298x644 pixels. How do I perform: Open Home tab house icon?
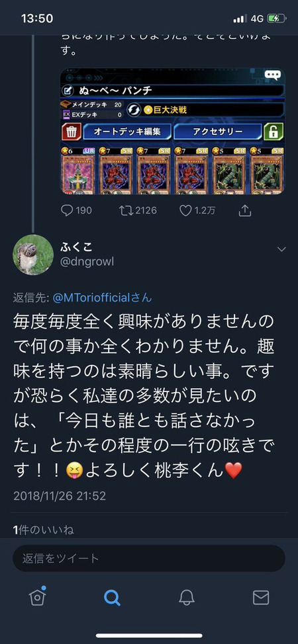37,597
